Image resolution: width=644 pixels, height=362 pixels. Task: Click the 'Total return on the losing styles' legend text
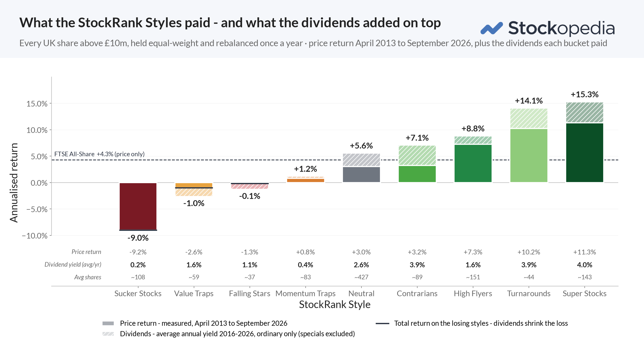[x=481, y=323]
